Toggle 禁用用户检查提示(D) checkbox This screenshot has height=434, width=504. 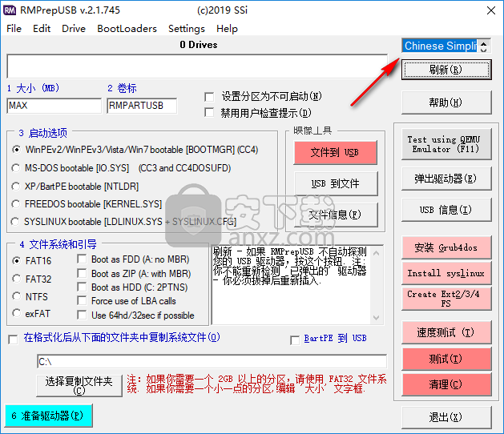pyautogui.click(x=209, y=113)
